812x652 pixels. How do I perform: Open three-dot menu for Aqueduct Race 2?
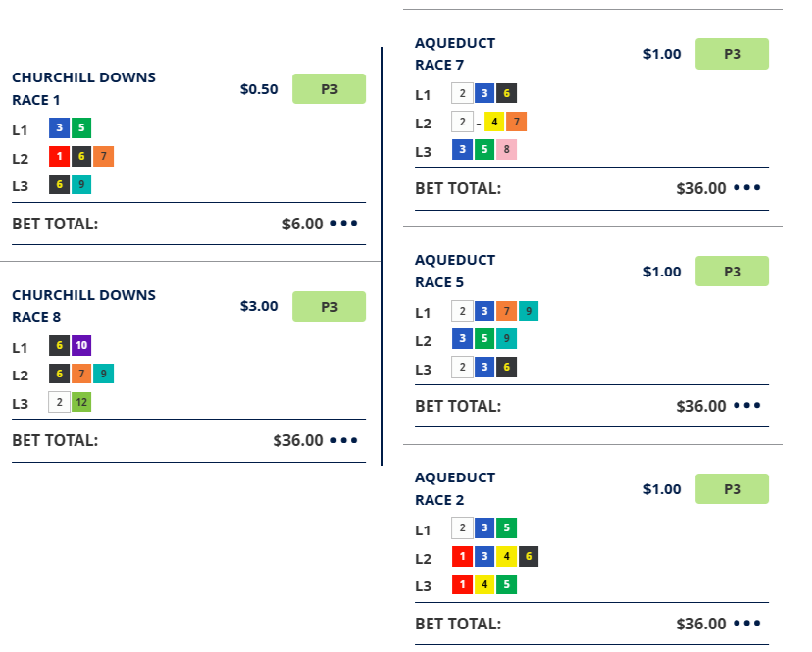click(x=747, y=624)
